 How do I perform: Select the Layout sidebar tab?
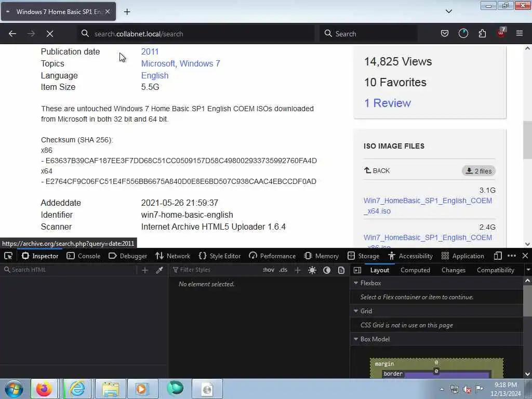click(380, 270)
